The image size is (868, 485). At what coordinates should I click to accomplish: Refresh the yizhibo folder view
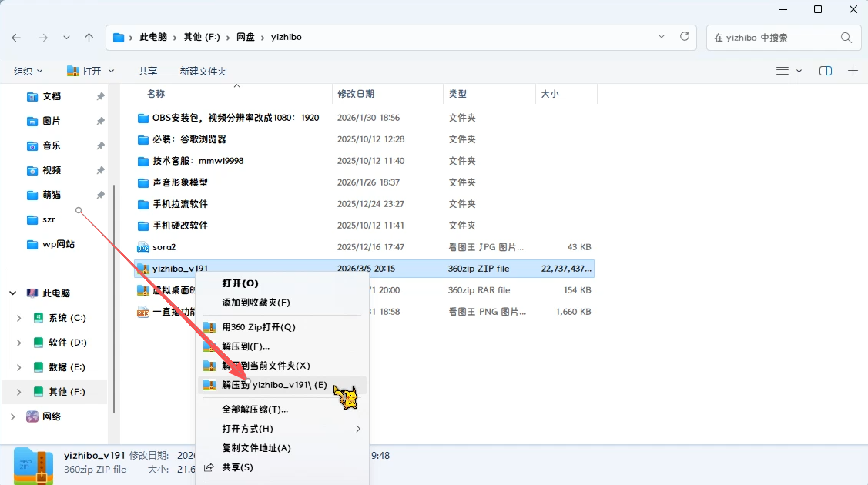(684, 37)
